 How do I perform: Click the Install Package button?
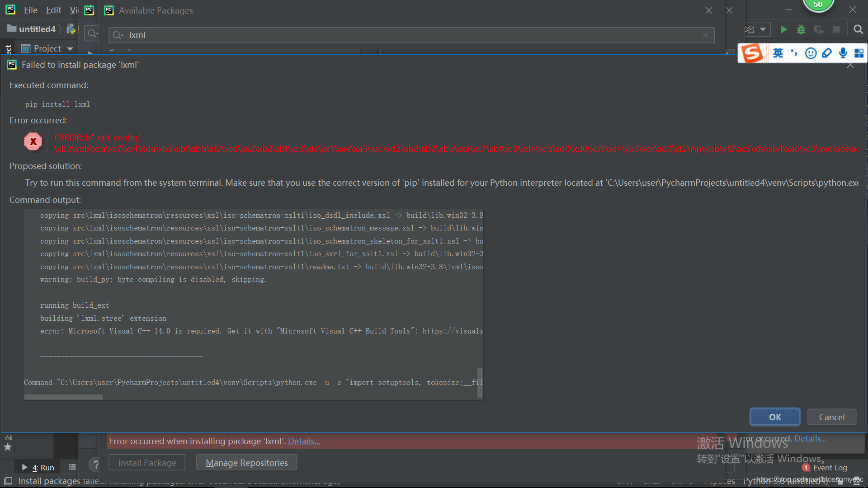[x=147, y=463]
